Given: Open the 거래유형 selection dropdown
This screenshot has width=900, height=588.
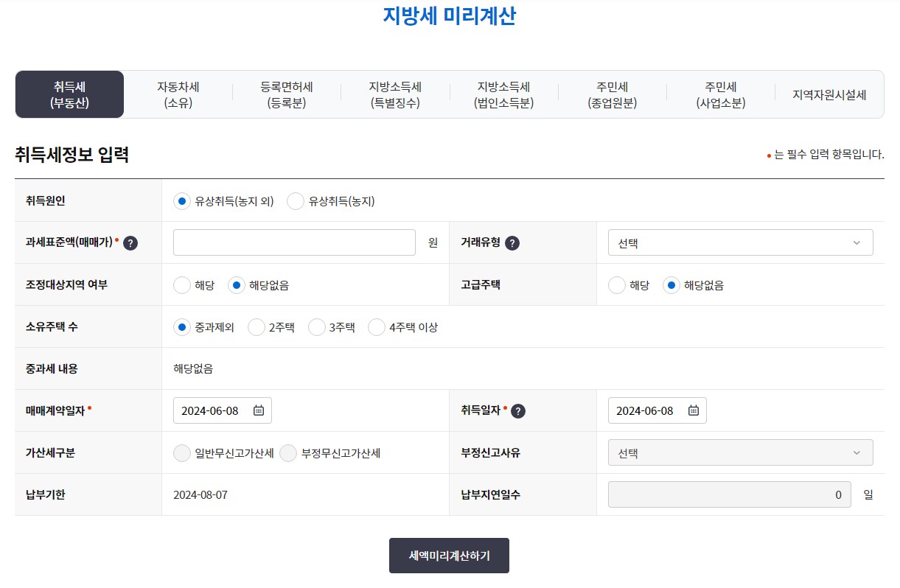Looking at the screenshot, I should (x=740, y=242).
